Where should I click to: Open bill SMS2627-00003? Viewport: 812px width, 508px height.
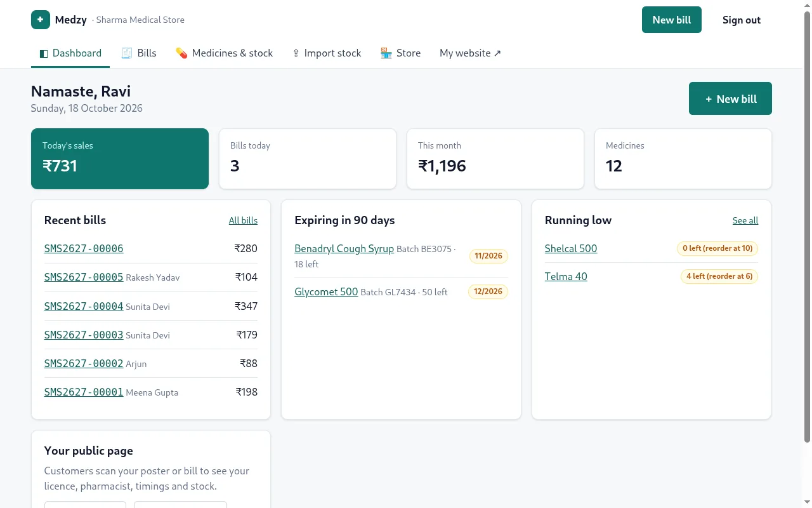point(84,335)
